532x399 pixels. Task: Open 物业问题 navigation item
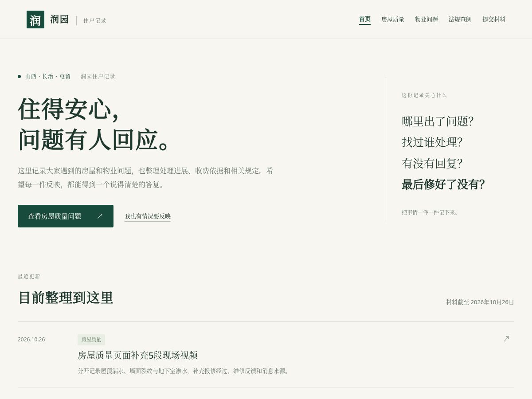tap(426, 20)
